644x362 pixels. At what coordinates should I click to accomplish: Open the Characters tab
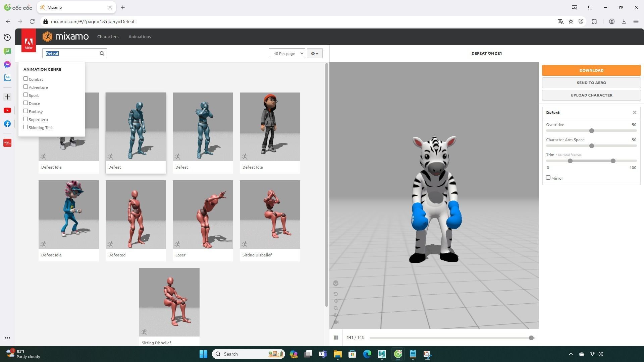pyautogui.click(x=108, y=37)
